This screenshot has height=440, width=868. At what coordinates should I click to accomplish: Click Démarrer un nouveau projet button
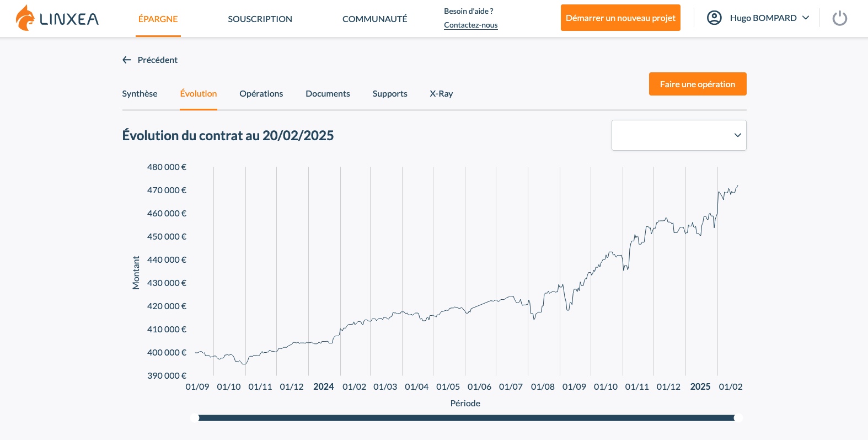[x=620, y=18]
